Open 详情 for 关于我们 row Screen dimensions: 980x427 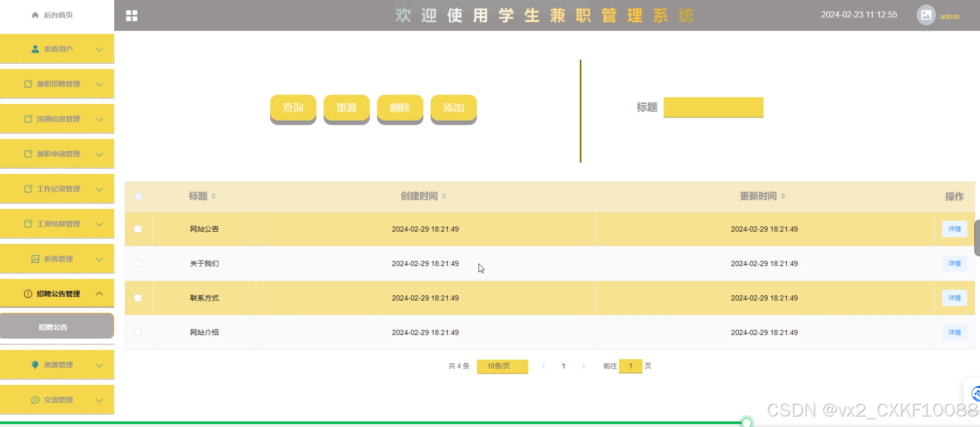tap(954, 263)
